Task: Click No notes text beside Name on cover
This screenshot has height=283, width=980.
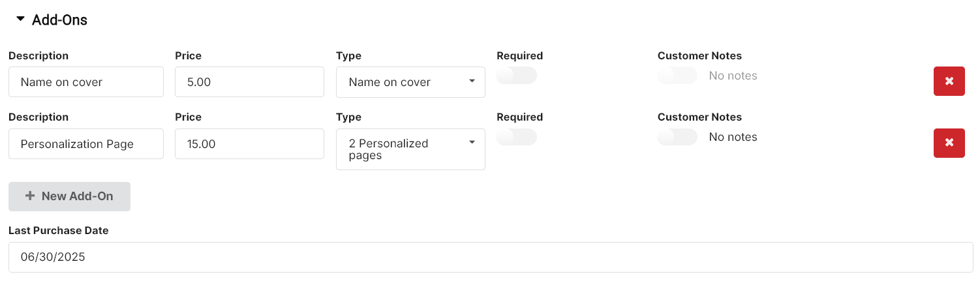Action: pos(733,76)
